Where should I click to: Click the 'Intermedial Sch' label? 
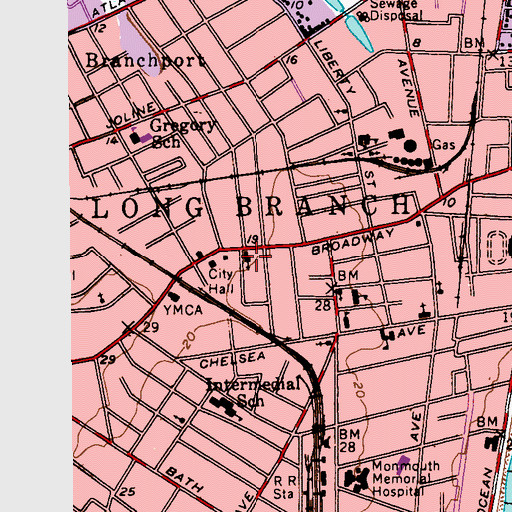click(x=253, y=392)
